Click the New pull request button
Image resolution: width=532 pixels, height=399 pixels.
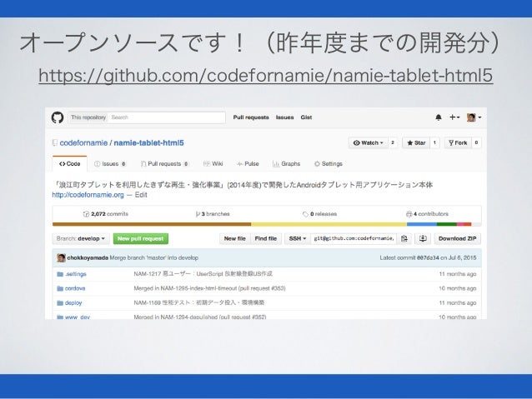140,239
